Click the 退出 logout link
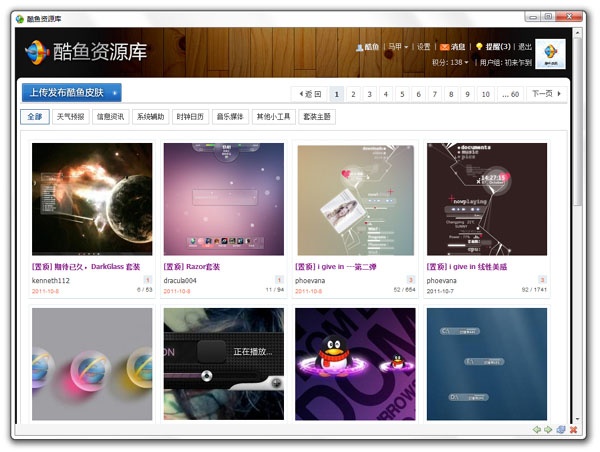 (525, 47)
